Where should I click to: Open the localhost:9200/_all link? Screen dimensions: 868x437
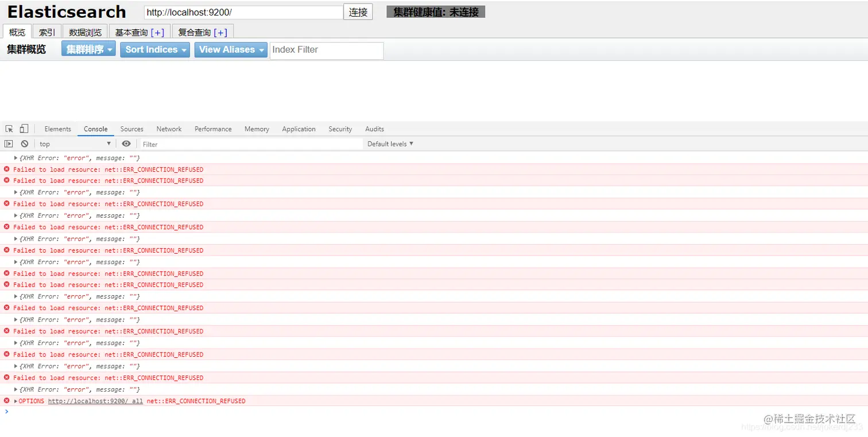(x=95, y=401)
